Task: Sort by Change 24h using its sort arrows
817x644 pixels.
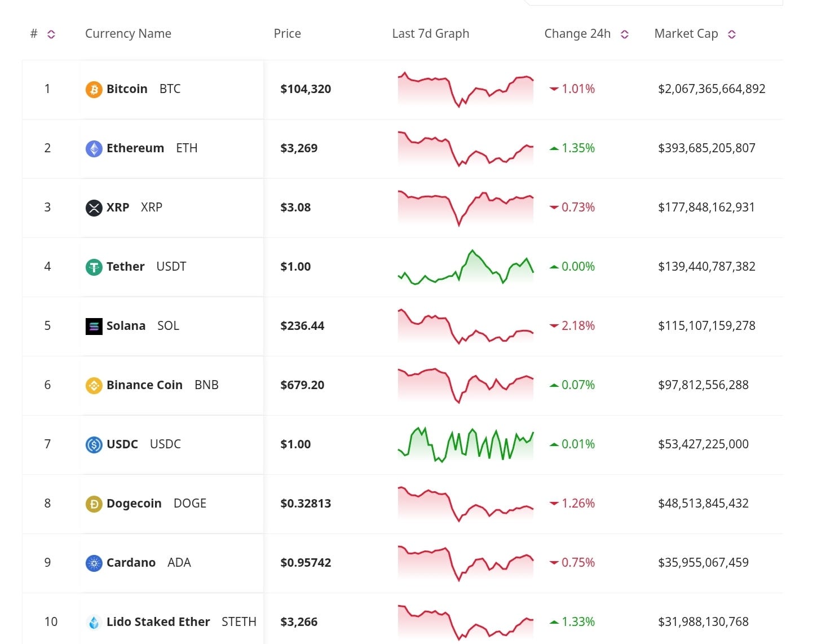Action: point(625,34)
